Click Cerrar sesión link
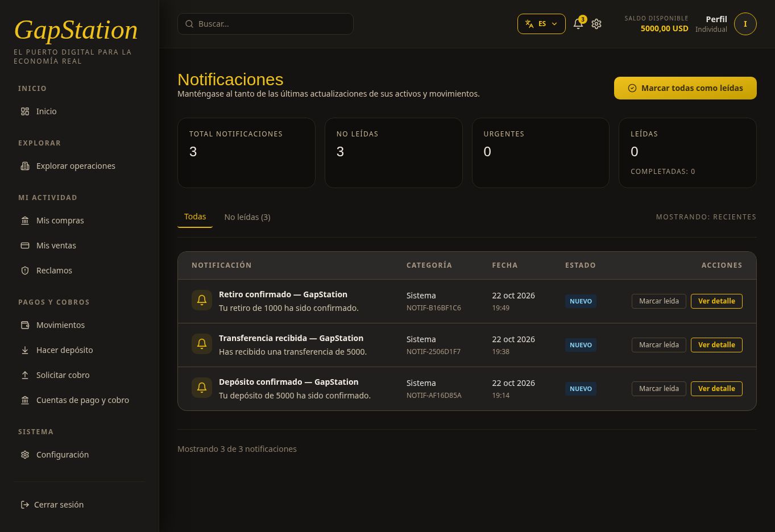The image size is (775, 532). point(59,505)
